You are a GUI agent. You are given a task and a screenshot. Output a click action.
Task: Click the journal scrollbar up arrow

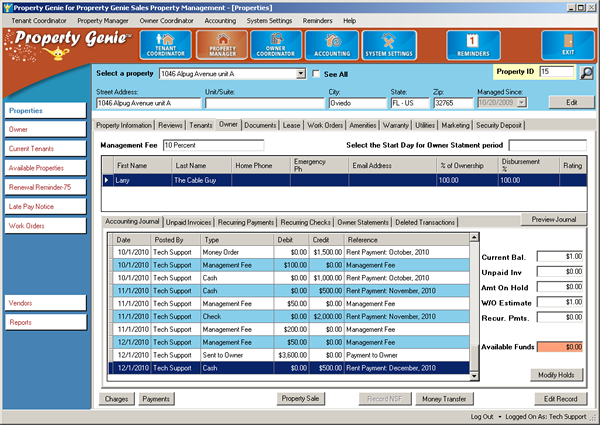coord(474,237)
